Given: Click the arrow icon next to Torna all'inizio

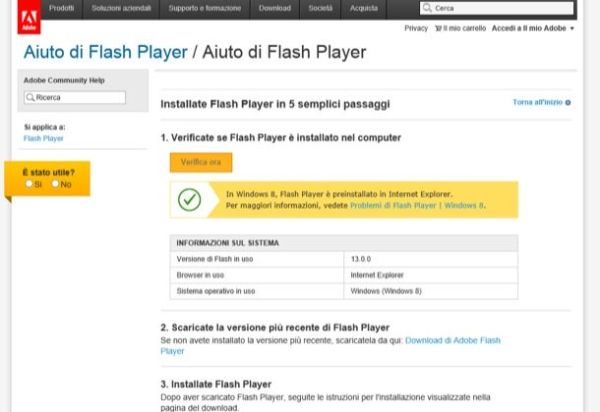Looking at the screenshot, I should click(568, 103).
